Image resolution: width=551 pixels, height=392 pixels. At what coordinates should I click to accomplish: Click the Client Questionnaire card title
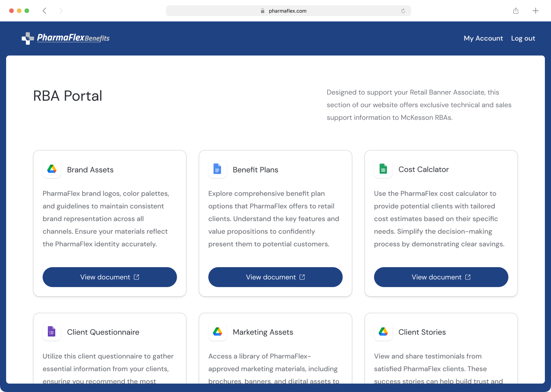(103, 332)
